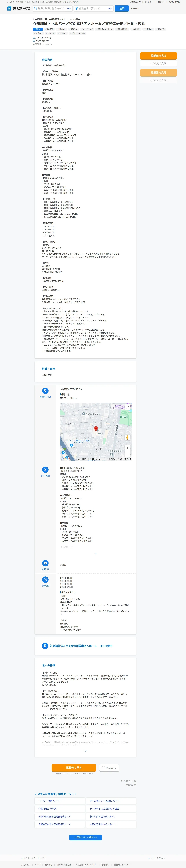The height and width of the screenshot is (868, 186).
Task: Click ページの先頭へ chevron link
Action: tap(156, 858)
